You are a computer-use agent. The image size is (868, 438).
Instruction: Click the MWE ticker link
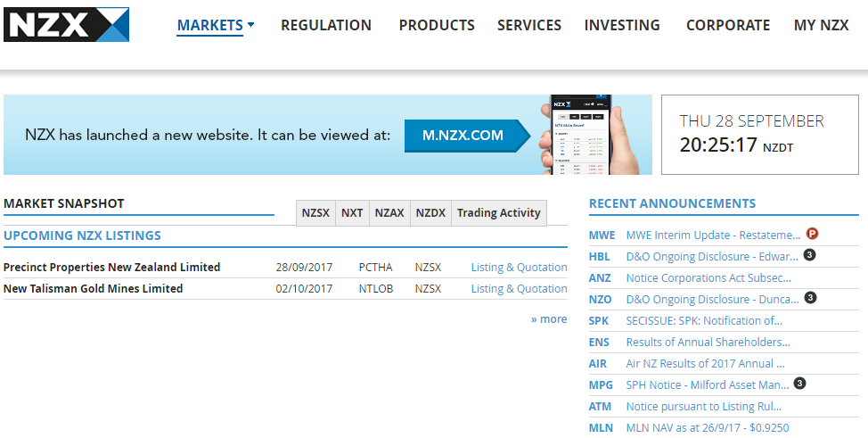click(x=602, y=236)
